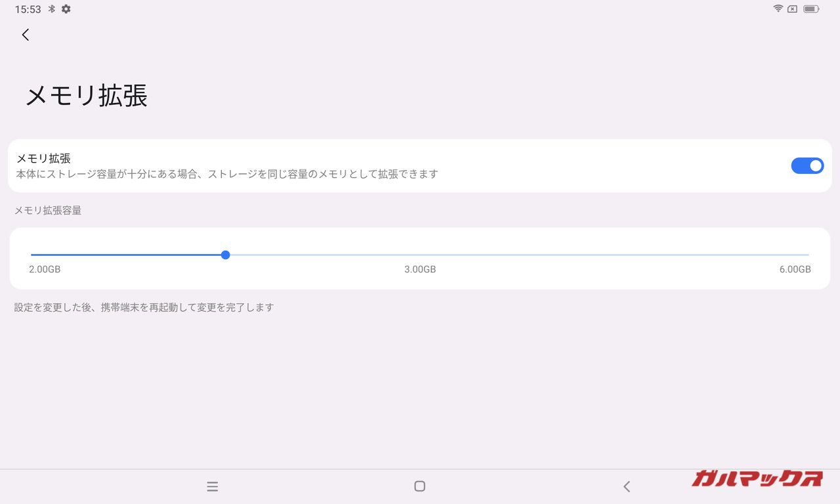Tap the no-SIM indicator icon
Image resolution: width=840 pixels, height=504 pixels.
pos(793,9)
